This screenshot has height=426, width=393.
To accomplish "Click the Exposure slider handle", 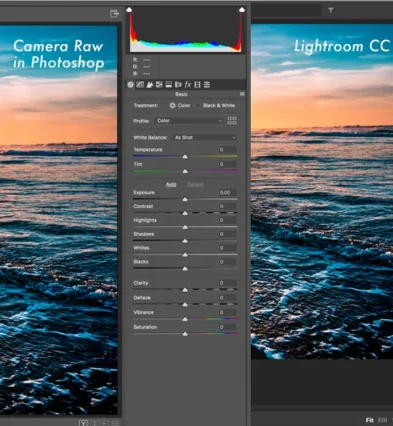I will click(185, 199).
